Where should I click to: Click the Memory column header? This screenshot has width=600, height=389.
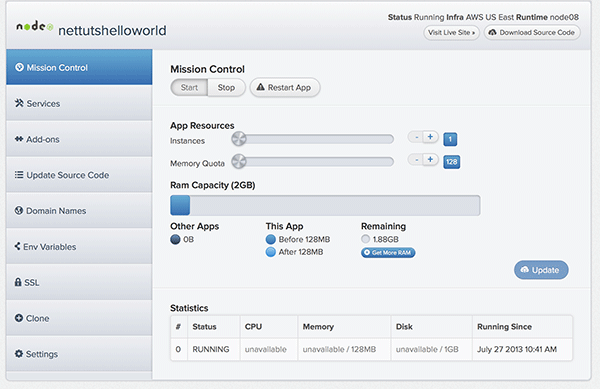[x=344, y=327]
